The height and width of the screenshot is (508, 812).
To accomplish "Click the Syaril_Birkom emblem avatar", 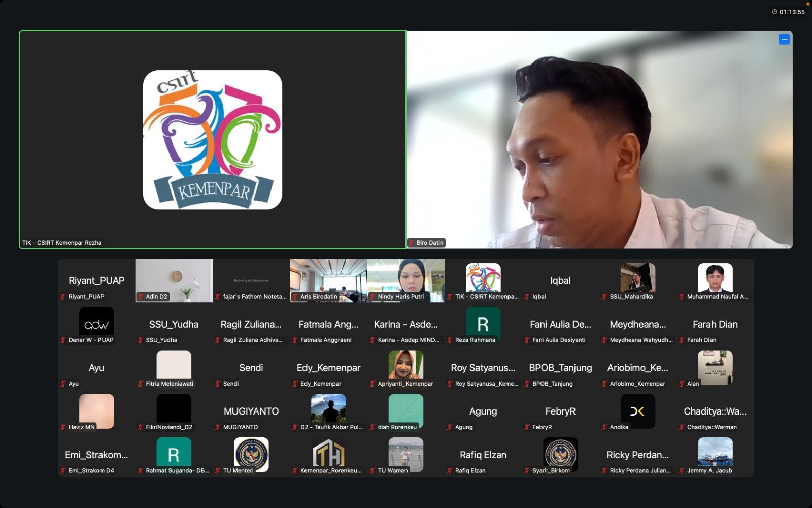I will coord(560,453).
